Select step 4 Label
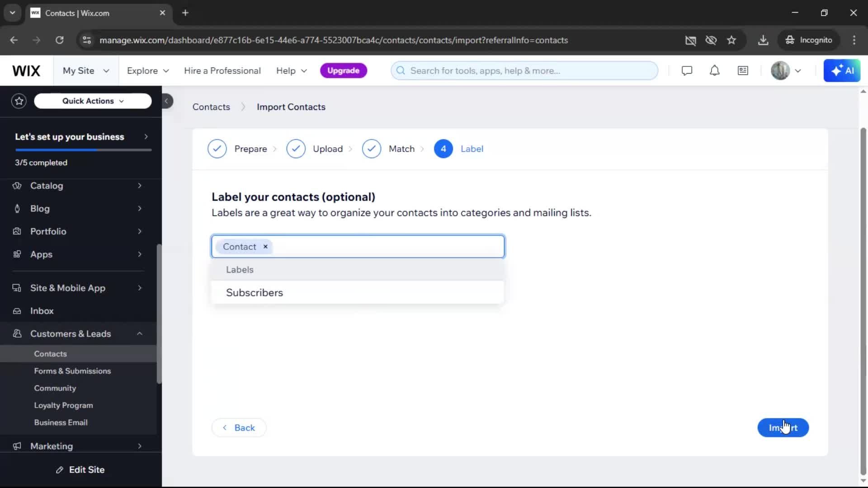Screen dimensions: 868x488 pos(459,149)
